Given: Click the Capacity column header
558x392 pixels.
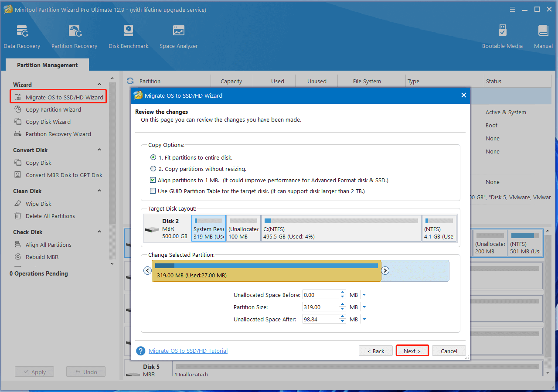Looking at the screenshot, I should click(231, 81).
